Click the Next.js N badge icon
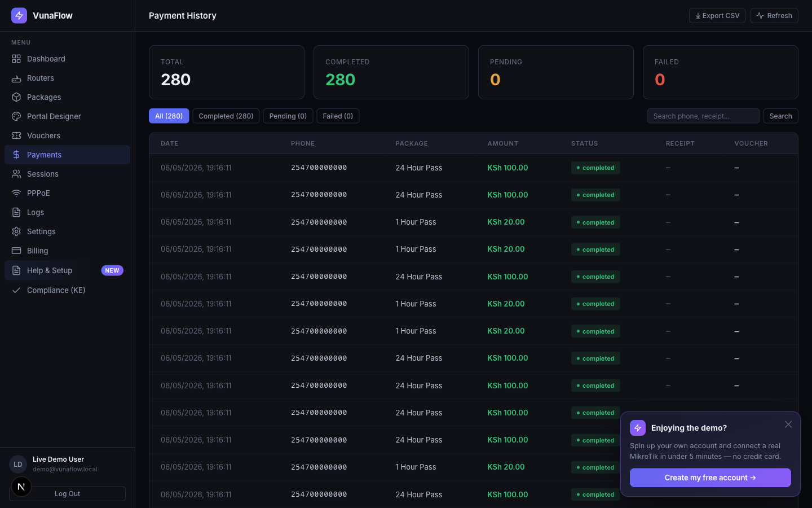 tap(21, 487)
